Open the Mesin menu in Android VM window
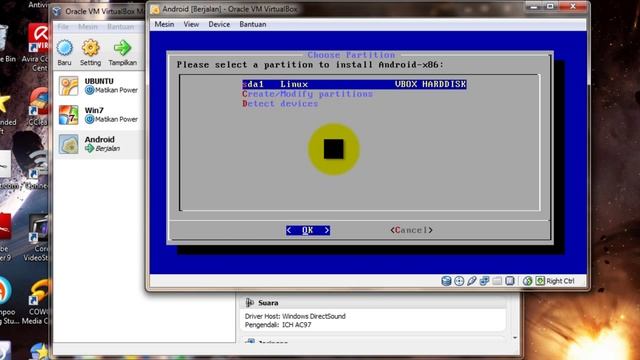Screen dimensions: 640x360 [x=164, y=24]
